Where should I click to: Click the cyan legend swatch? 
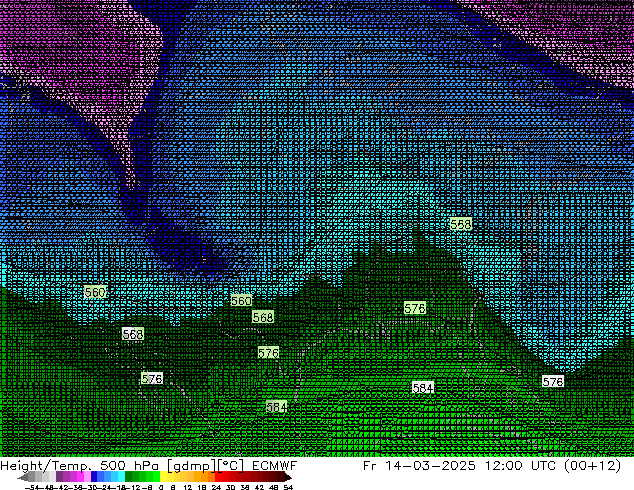121,477
